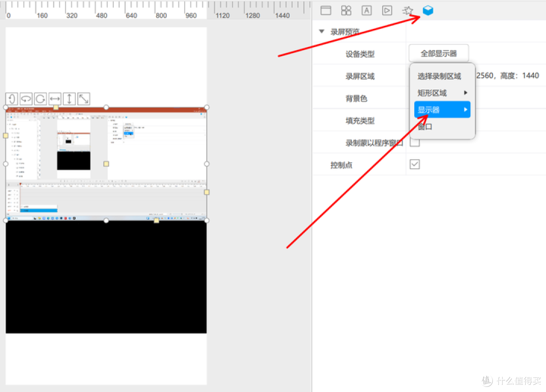Click the yellow control point on left edge
The image size is (546, 392).
[x=6, y=136]
